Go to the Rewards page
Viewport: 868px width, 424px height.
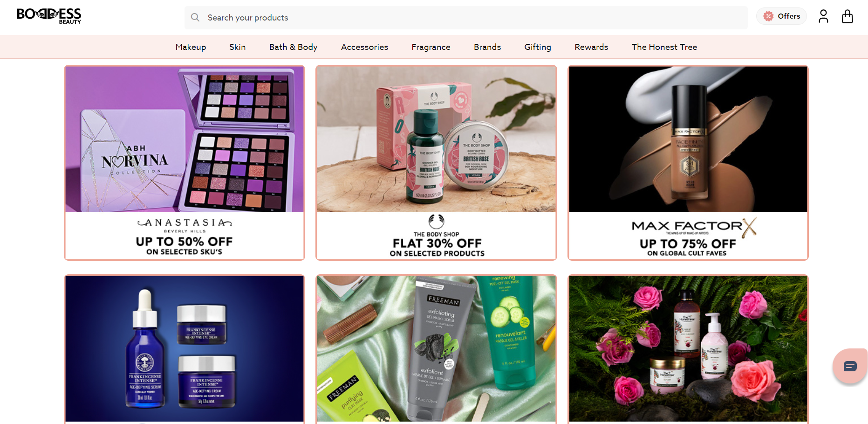pyautogui.click(x=591, y=47)
